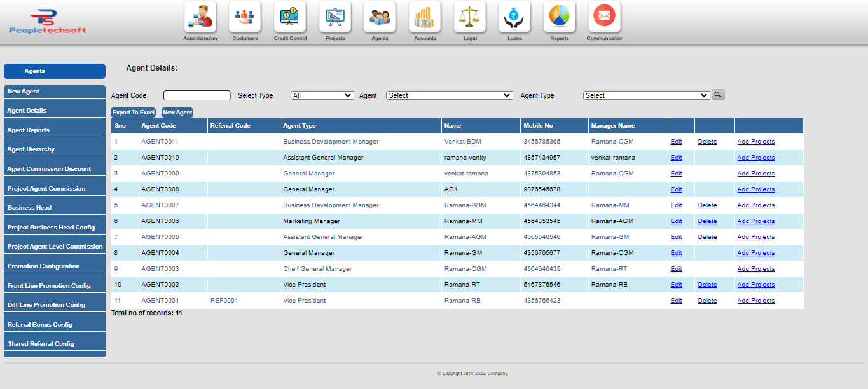Open the Projects module icon
The height and width of the screenshot is (389, 868).
point(334,17)
